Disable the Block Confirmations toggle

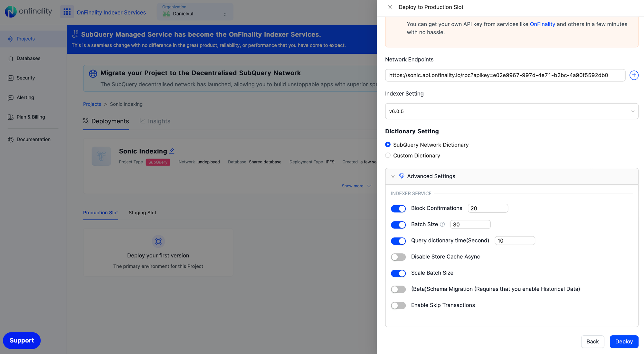398,209
